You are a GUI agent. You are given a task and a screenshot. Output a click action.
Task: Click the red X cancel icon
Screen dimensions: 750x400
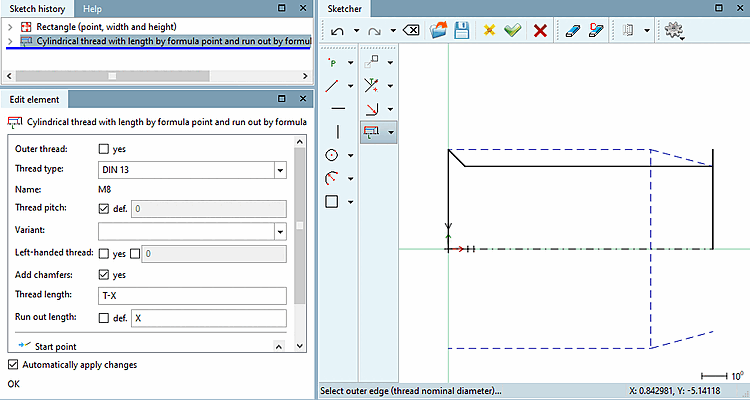540,31
